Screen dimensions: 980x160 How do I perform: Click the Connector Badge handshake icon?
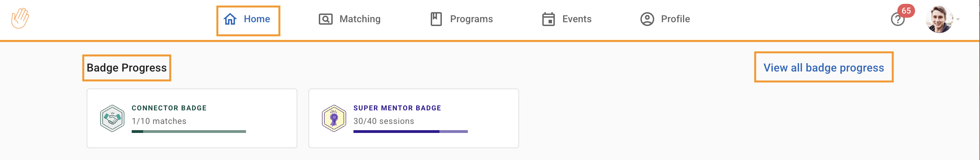click(112, 118)
